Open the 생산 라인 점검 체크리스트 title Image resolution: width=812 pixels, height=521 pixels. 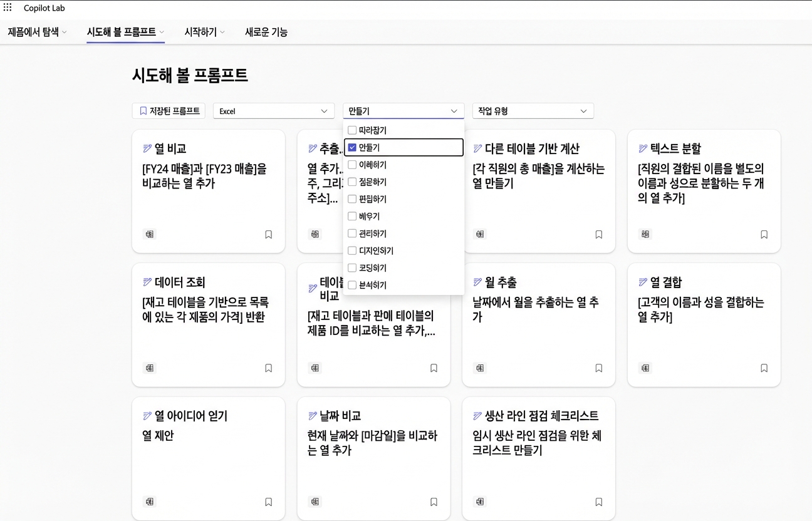541,416
